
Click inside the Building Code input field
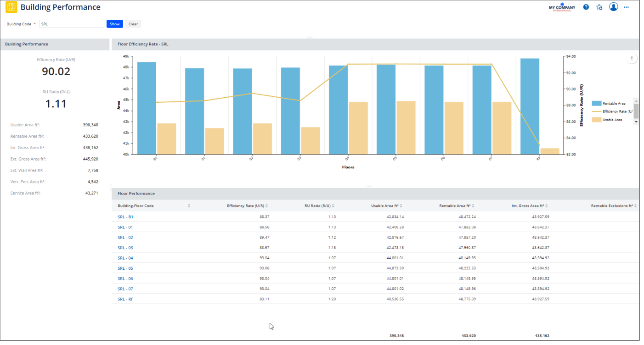(x=71, y=24)
